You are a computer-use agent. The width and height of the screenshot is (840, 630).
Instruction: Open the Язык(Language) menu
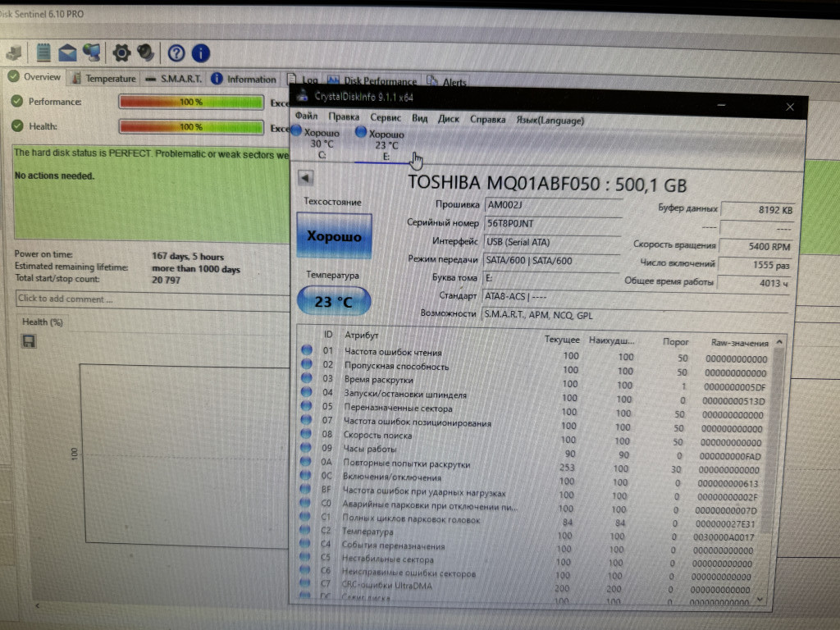click(549, 120)
